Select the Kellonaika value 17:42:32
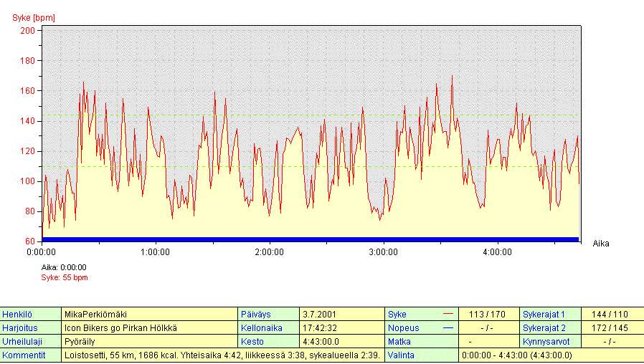Viewport: 644px width, 364px height. pos(320,328)
